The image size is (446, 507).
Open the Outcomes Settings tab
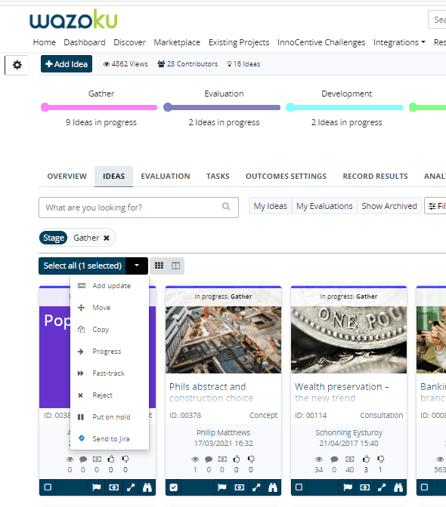(286, 176)
